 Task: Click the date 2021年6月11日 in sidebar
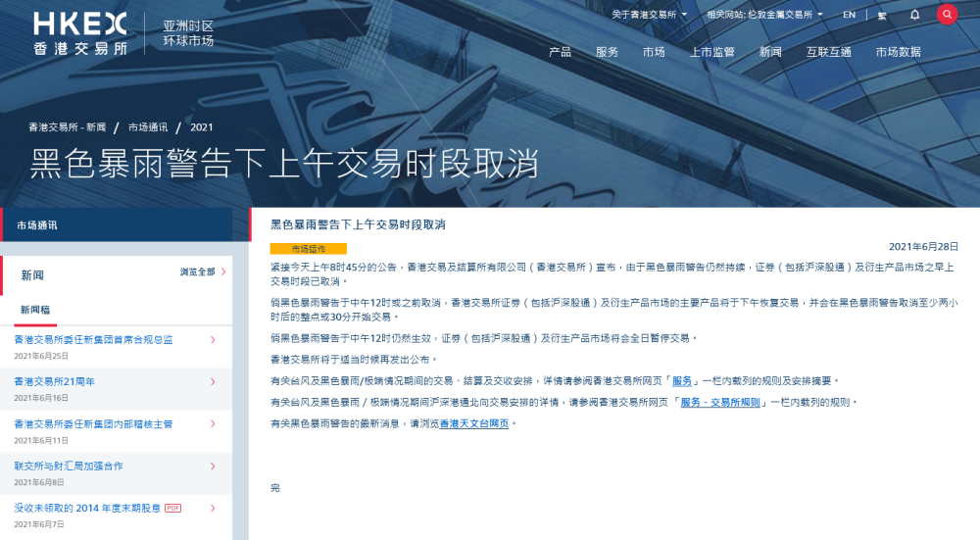coord(41,440)
